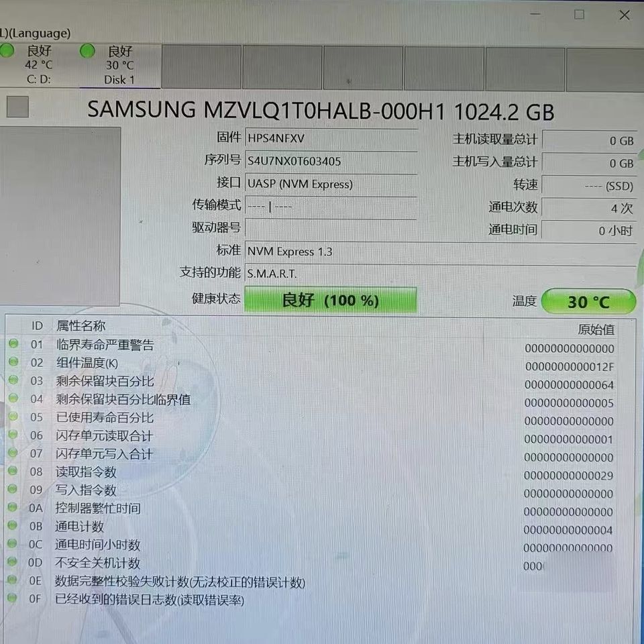Click raw value 0000000000012F
The image size is (644, 644).
(570, 366)
